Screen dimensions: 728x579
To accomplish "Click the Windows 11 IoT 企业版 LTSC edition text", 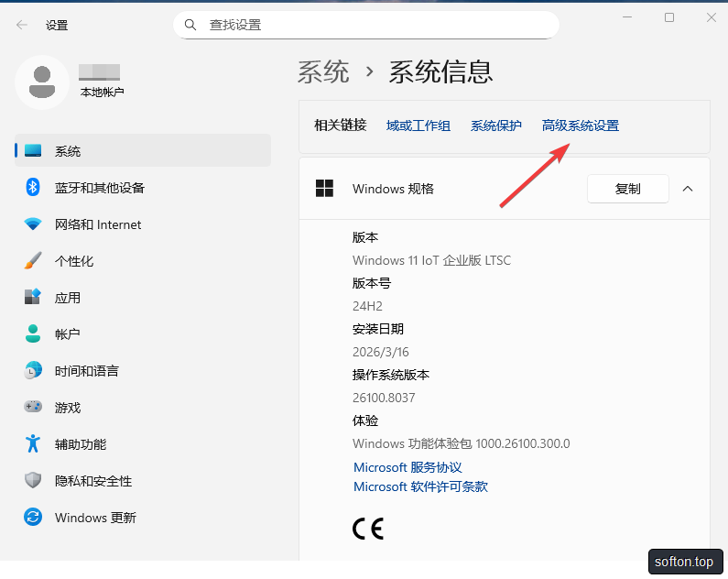I will 432,260.
